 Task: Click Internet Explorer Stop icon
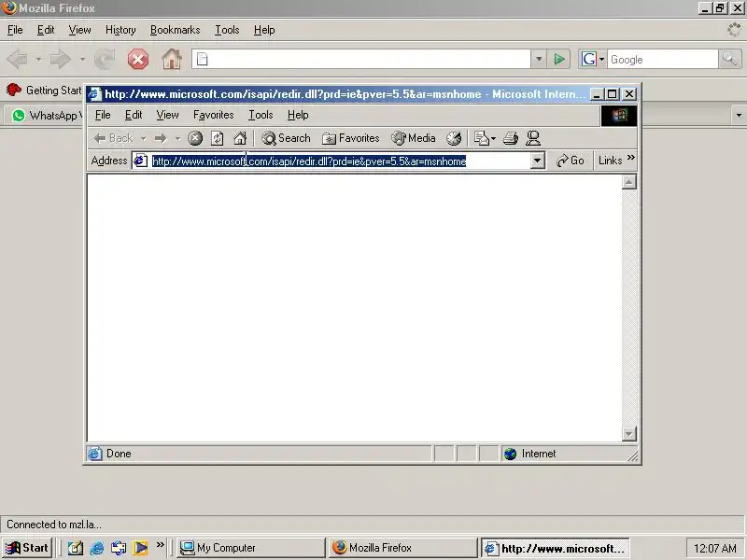coord(195,138)
